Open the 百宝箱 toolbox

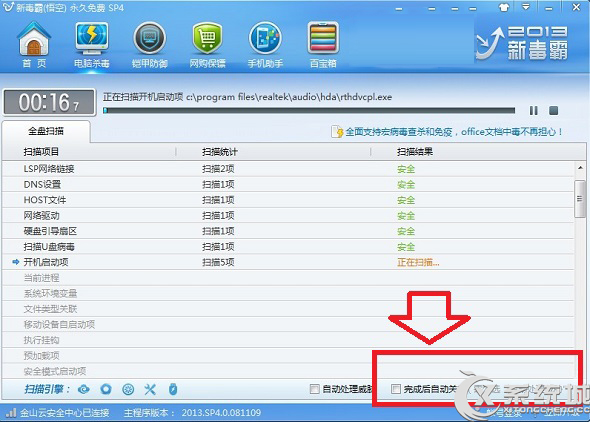[323, 44]
